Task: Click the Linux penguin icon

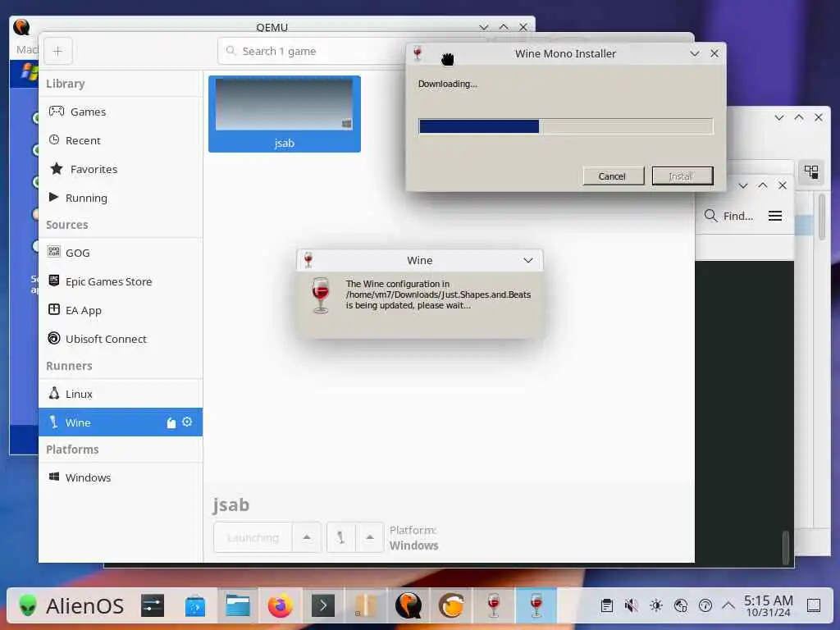Action: coord(54,393)
